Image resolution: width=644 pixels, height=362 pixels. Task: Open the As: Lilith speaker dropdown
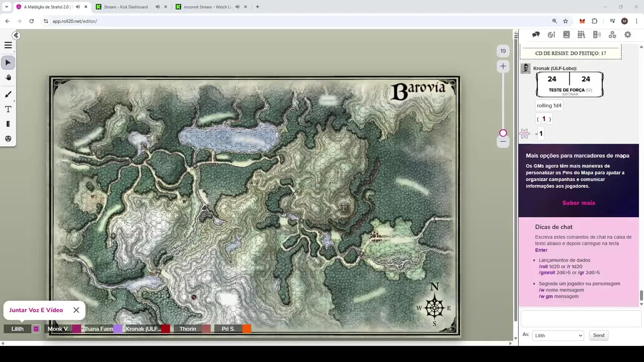[x=558, y=335]
